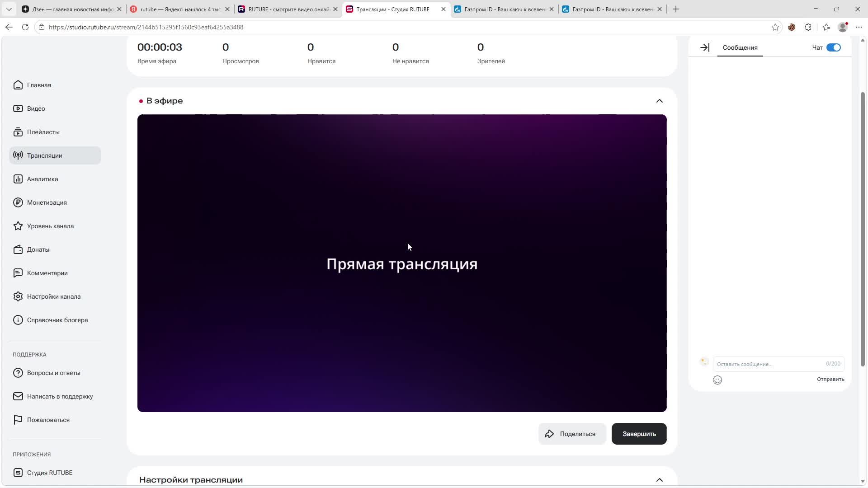Open the browser tab list dropdown
Screen dimensions: 868x488
(x=9, y=9)
